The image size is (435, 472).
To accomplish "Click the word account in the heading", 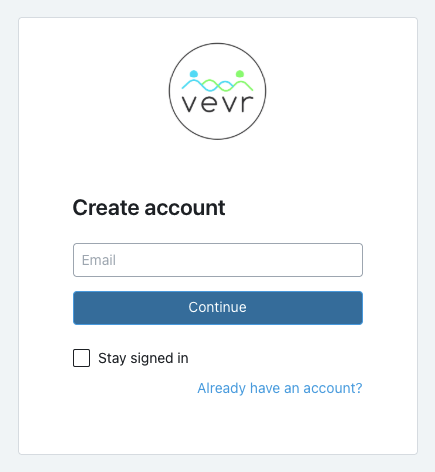I will [x=185, y=209].
